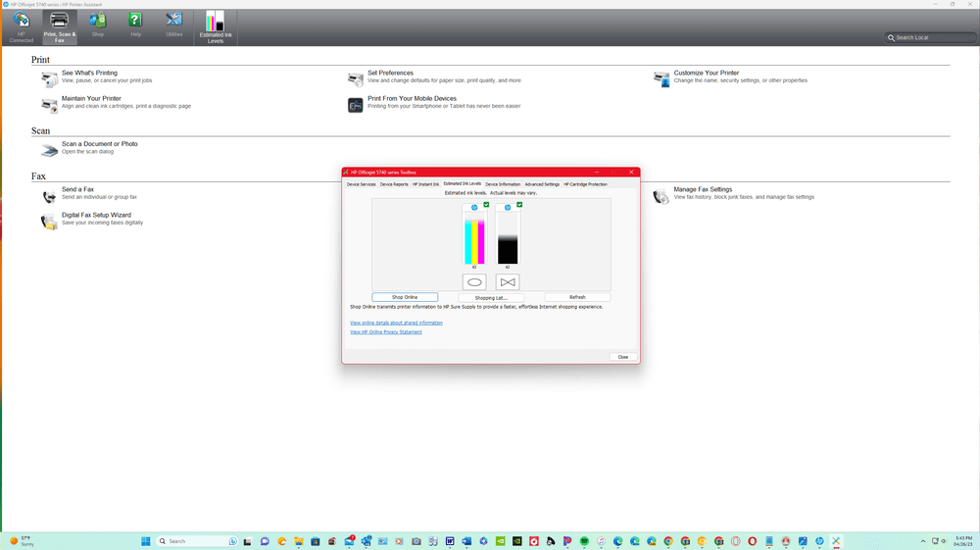
Task: Open the HP Online Privacy Statement link
Action: (x=386, y=332)
